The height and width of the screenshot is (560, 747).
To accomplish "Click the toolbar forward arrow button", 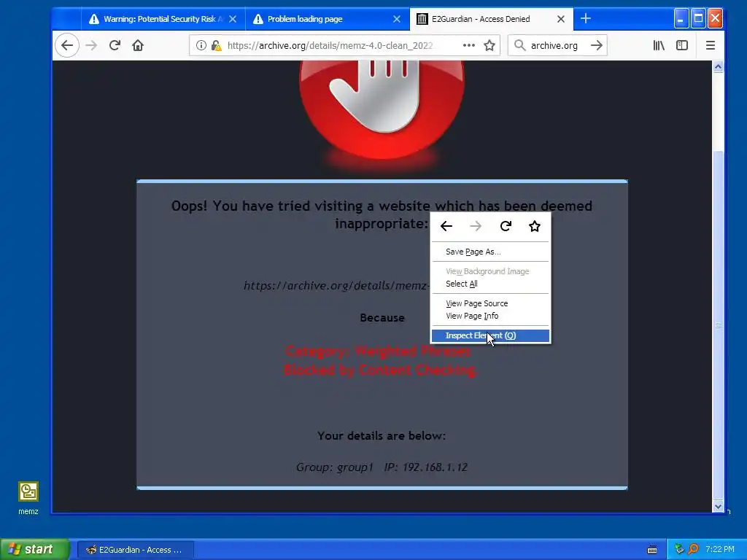I will click(91, 46).
